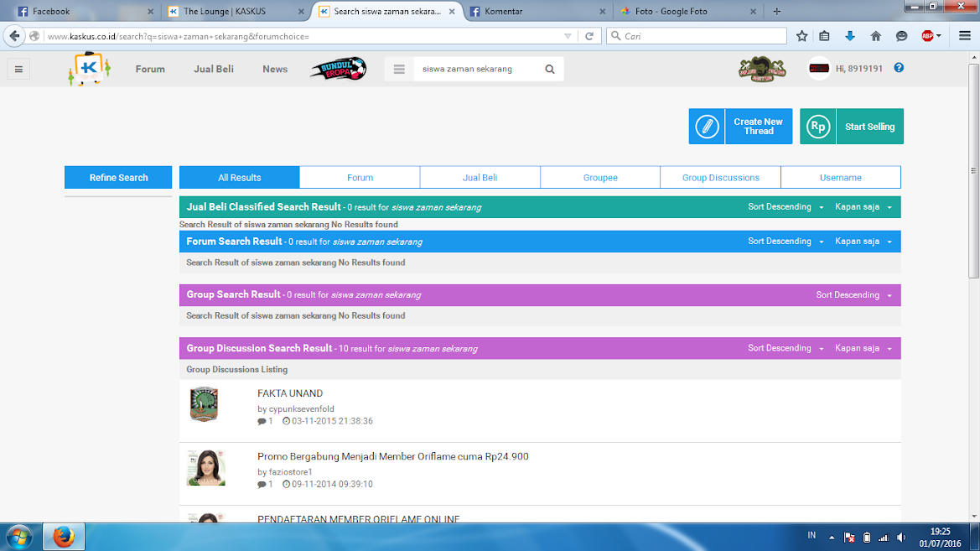Image resolution: width=980 pixels, height=551 pixels.
Task: Click the magnifier search submit icon
Action: pos(549,69)
